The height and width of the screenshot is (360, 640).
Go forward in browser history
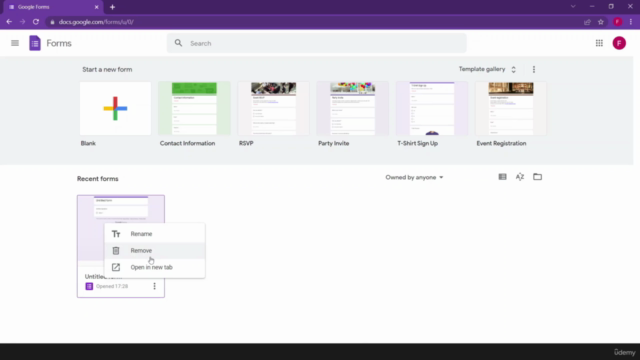tap(22, 22)
